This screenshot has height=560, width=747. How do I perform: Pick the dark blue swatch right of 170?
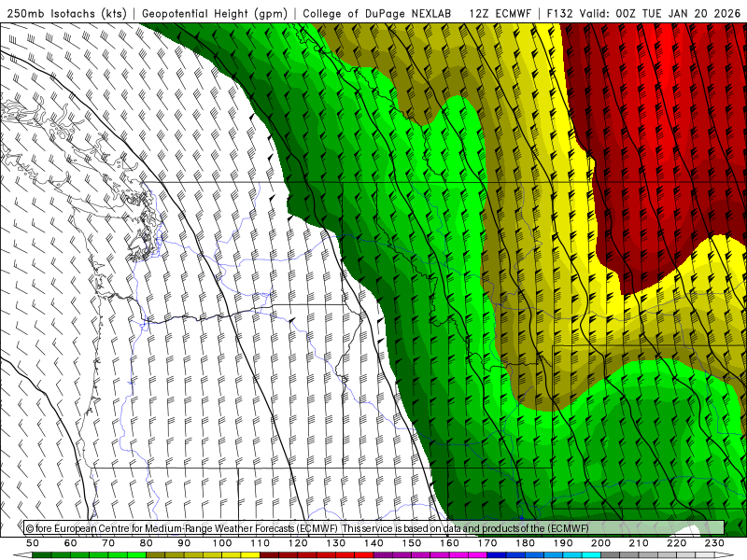[497, 554]
